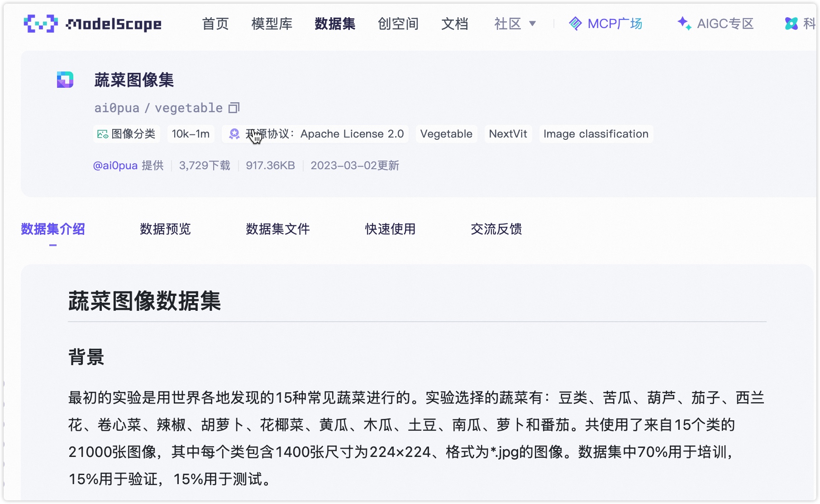Click the 图像分类 picture icon
820x504 pixels.
click(103, 134)
